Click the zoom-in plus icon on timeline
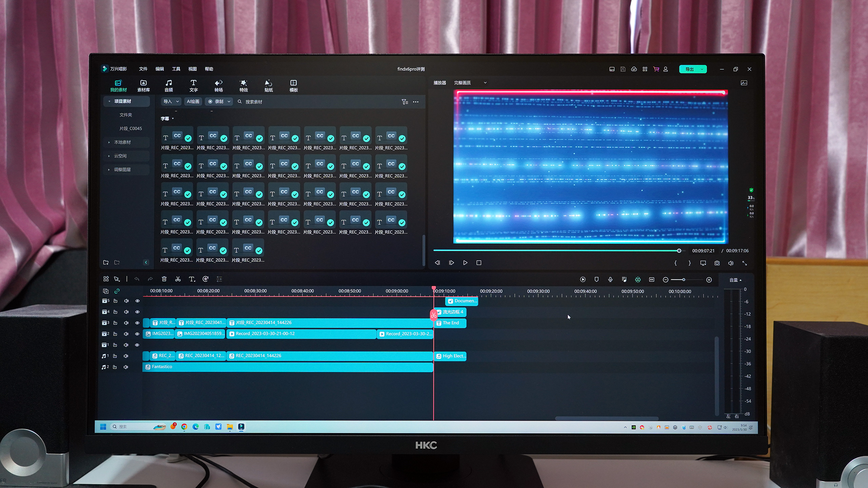 click(x=709, y=280)
